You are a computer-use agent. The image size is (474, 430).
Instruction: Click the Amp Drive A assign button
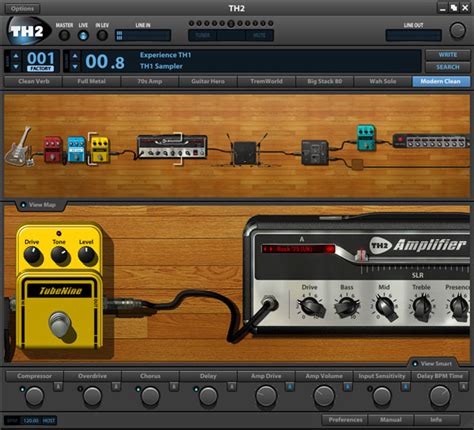pos(290,387)
